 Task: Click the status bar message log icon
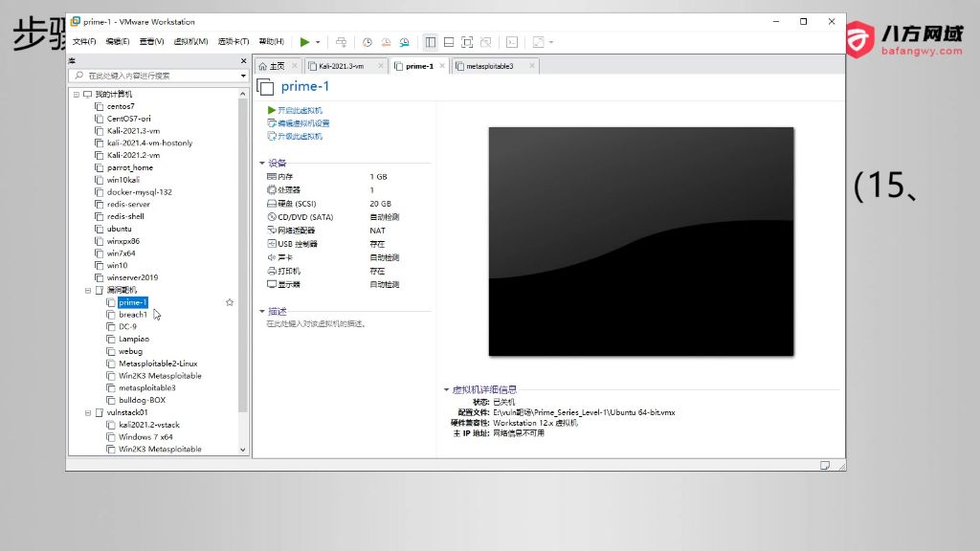[x=825, y=466]
